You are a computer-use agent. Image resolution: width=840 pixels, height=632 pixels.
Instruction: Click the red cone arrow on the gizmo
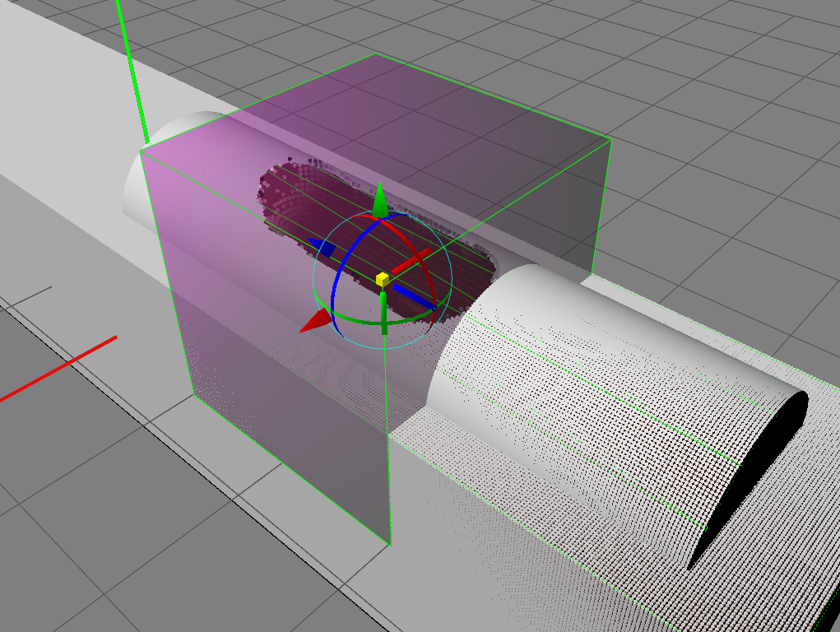point(316,321)
